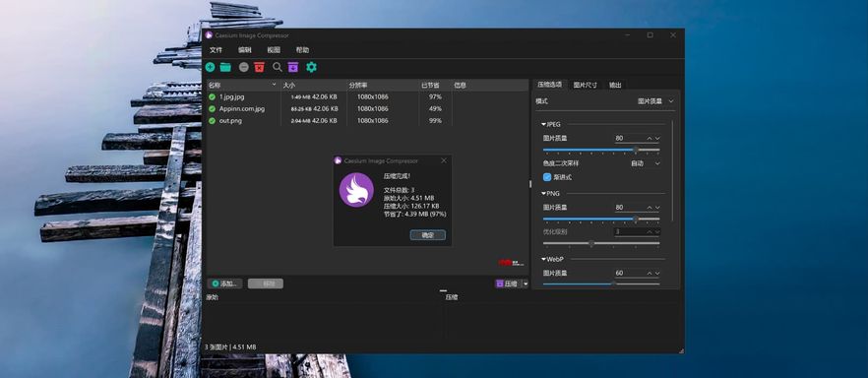868x378 pixels.
Task: Collapse the JPEG section
Action: pyautogui.click(x=551, y=124)
